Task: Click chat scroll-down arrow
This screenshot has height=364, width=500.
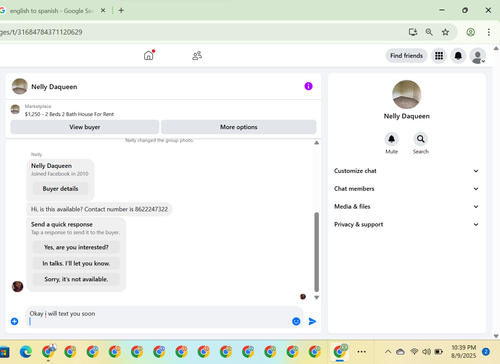Action: point(317,297)
